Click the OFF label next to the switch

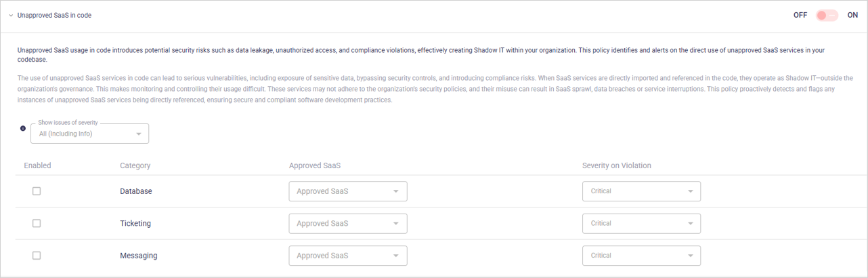tap(800, 15)
